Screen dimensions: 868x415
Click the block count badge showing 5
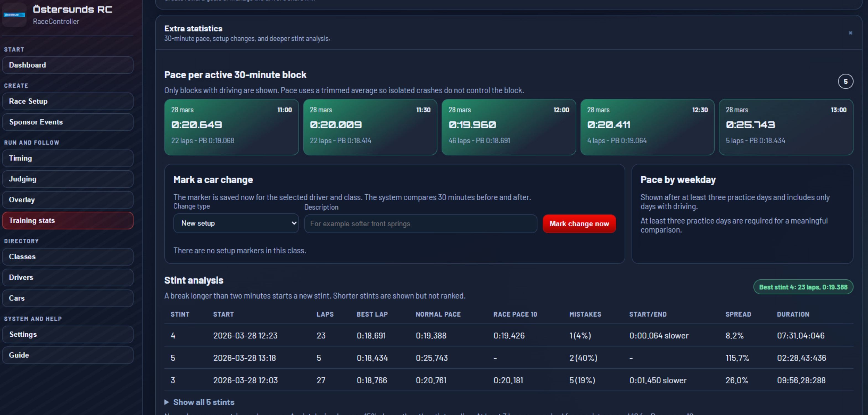[845, 82]
